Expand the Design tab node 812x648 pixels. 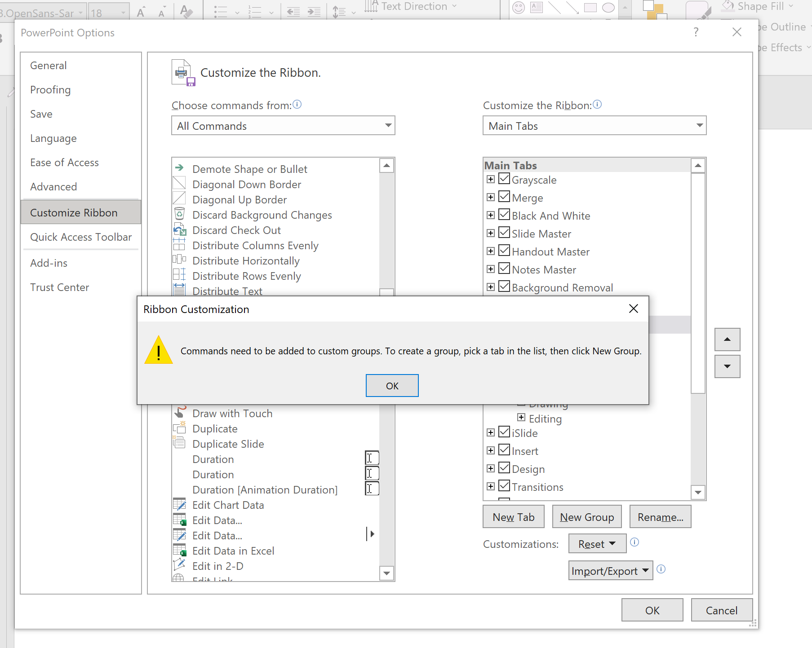[x=491, y=468]
